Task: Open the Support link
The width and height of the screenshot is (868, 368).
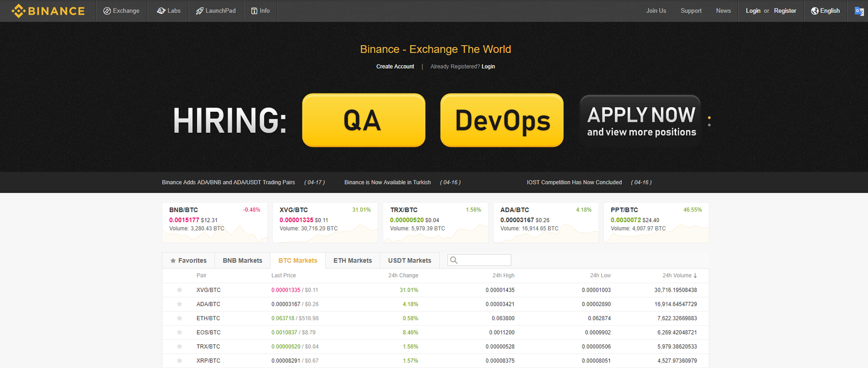Action: pos(691,11)
